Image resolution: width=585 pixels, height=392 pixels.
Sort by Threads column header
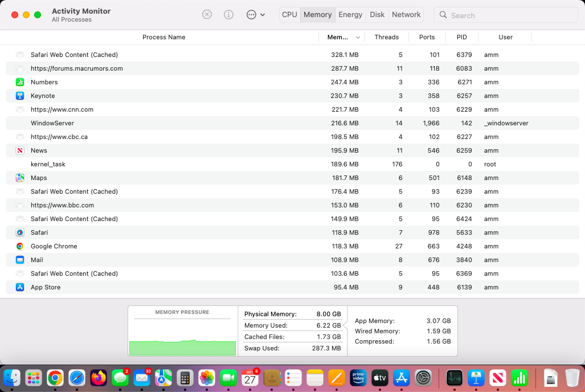tap(387, 37)
